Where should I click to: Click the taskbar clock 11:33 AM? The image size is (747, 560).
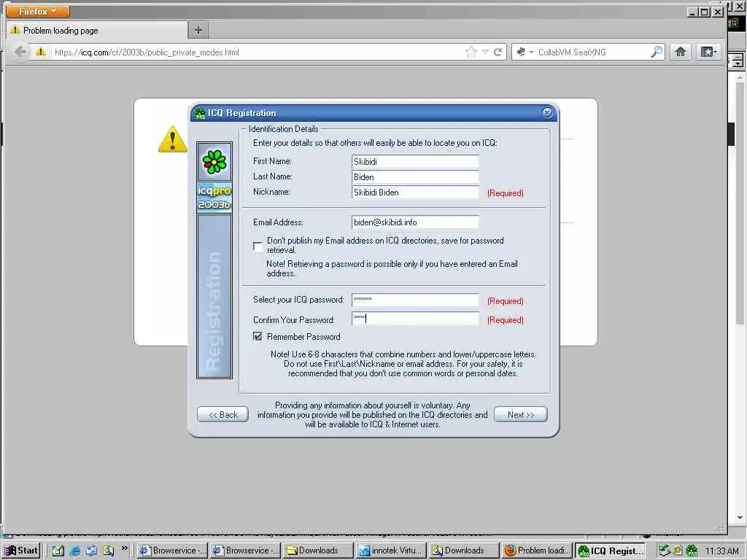(x=722, y=551)
